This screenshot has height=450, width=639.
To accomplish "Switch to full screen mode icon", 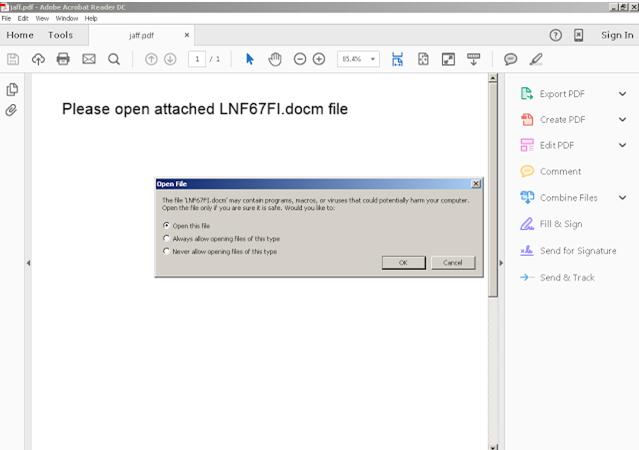I will (448, 60).
